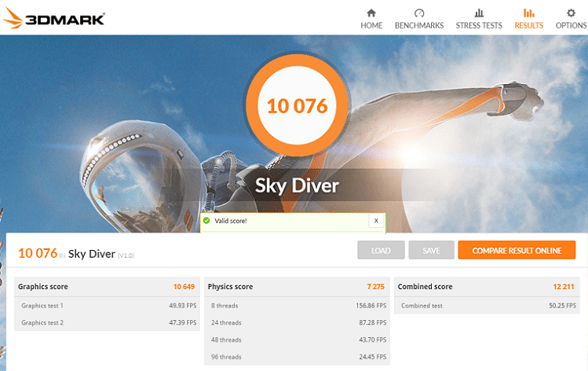Click the LOAD button

click(x=381, y=250)
